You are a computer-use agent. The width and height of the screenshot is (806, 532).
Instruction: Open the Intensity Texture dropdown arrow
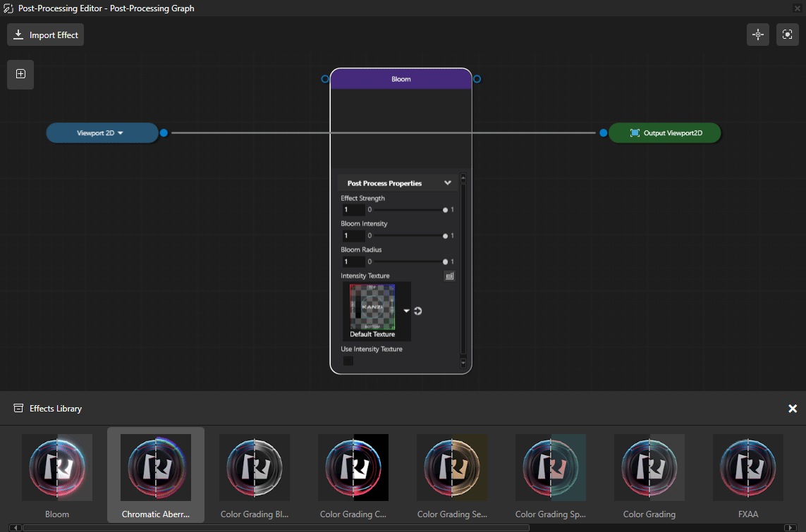tap(406, 311)
